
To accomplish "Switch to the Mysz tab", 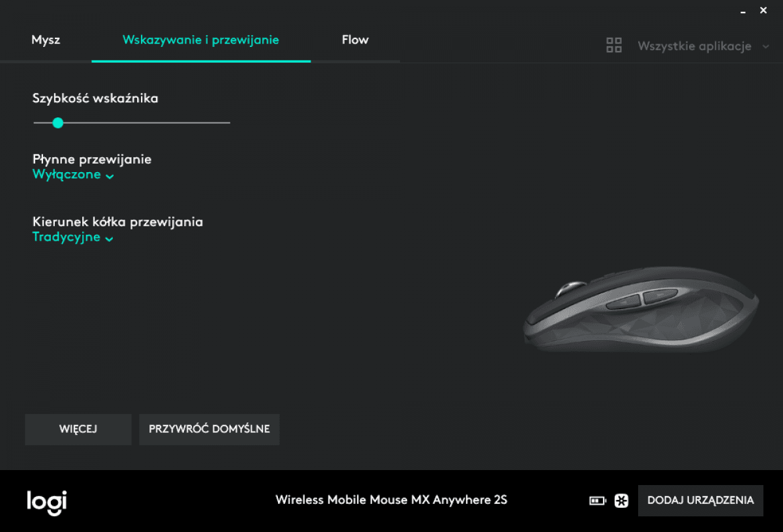I will pos(46,40).
